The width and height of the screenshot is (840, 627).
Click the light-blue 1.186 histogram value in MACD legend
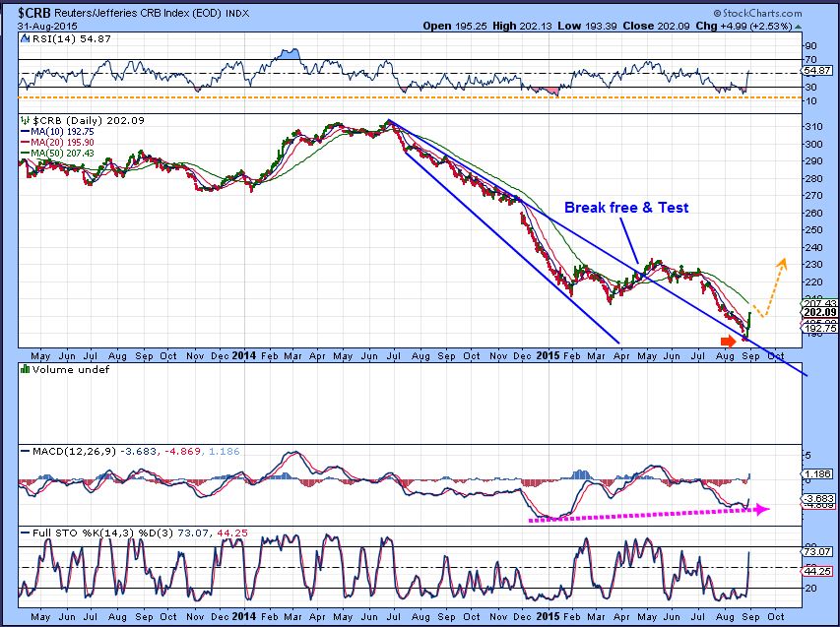coord(224,452)
